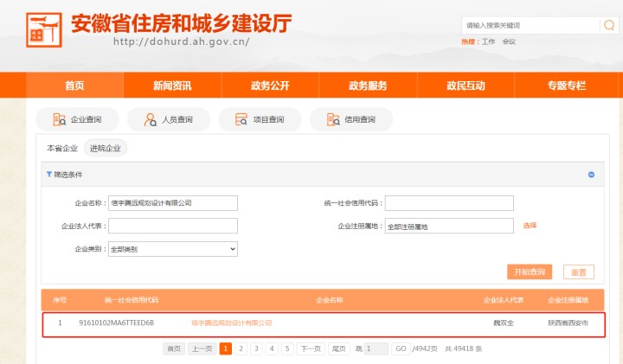
Task: Go to page 5 in pagination
Action: (287, 348)
